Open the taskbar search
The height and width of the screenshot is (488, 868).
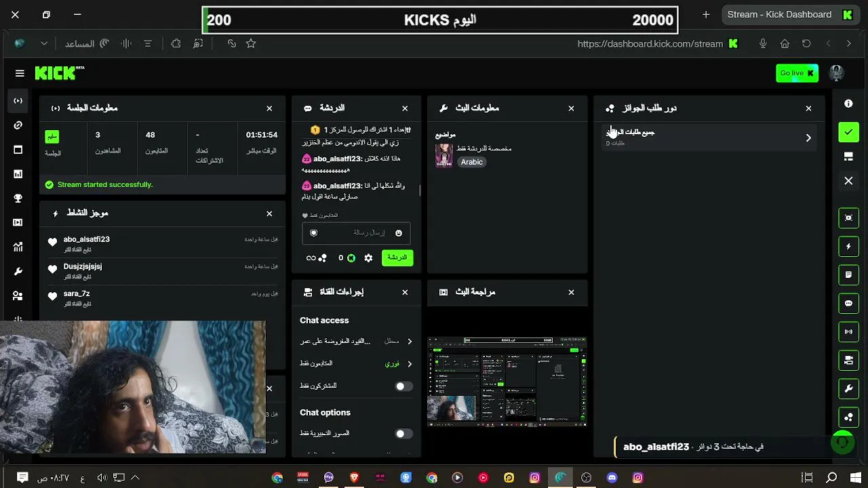[831, 478]
